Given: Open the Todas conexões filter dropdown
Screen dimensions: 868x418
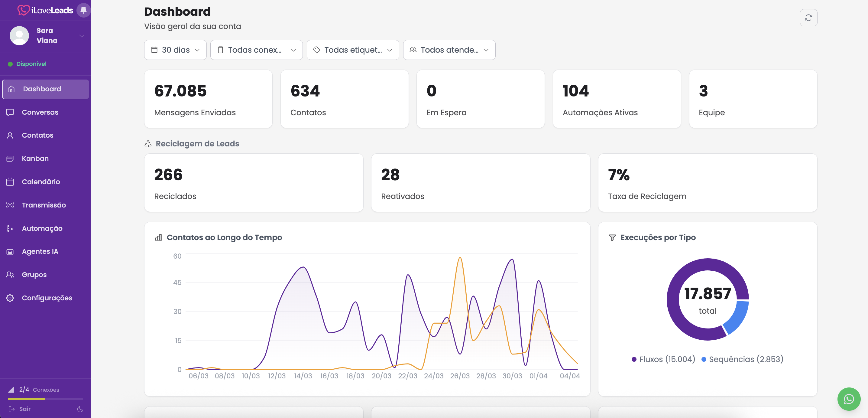Looking at the screenshot, I should coord(256,50).
